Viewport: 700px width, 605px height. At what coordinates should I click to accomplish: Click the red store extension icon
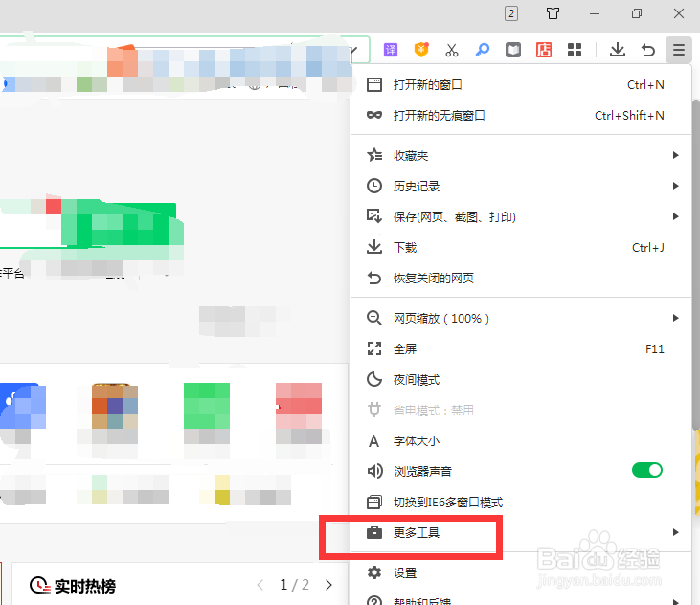click(544, 50)
